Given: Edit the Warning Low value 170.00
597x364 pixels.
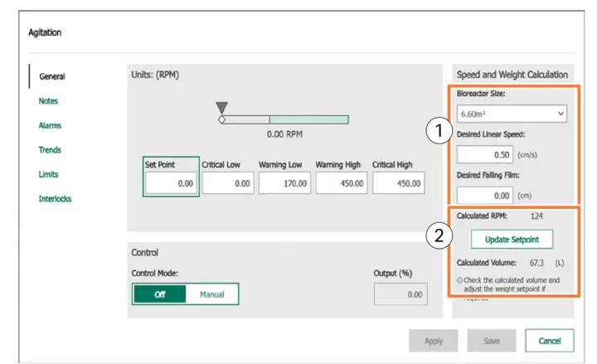Looking at the screenshot, I should [x=284, y=183].
